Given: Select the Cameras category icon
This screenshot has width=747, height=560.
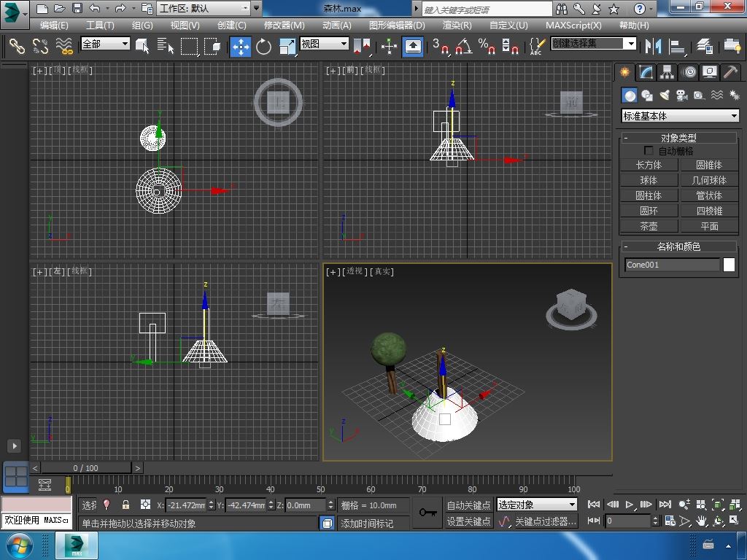Looking at the screenshot, I should (682, 96).
